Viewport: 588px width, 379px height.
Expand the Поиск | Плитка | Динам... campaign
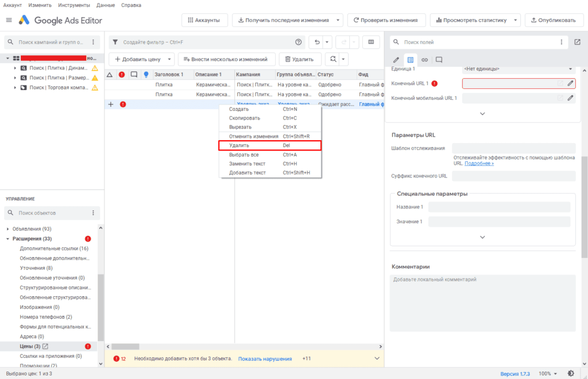(15, 68)
